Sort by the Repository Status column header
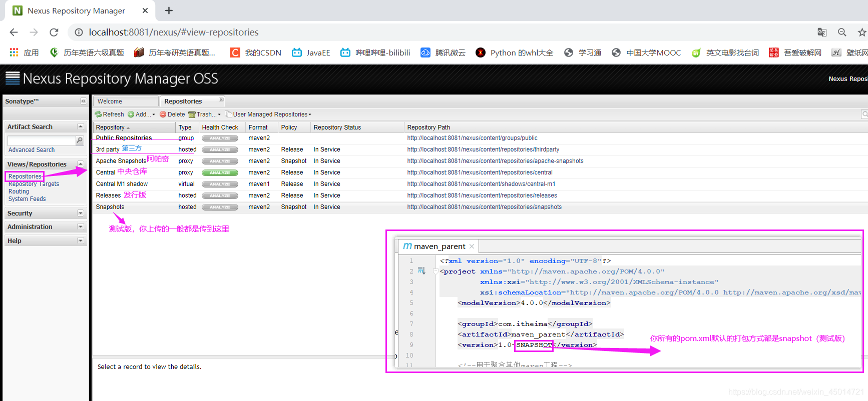Viewport: 868px width, 401px height. (x=357, y=127)
